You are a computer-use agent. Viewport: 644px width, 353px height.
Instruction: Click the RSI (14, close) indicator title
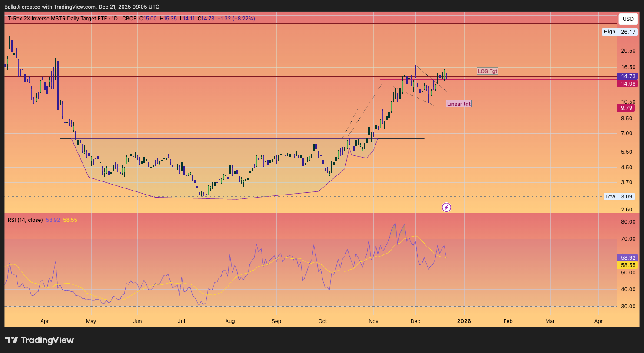pos(25,220)
